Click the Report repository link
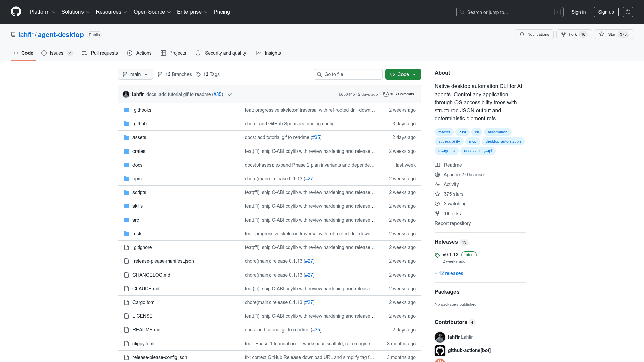The height and width of the screenshot is (362, 644). pyautogui.click(x=452, y=223)
